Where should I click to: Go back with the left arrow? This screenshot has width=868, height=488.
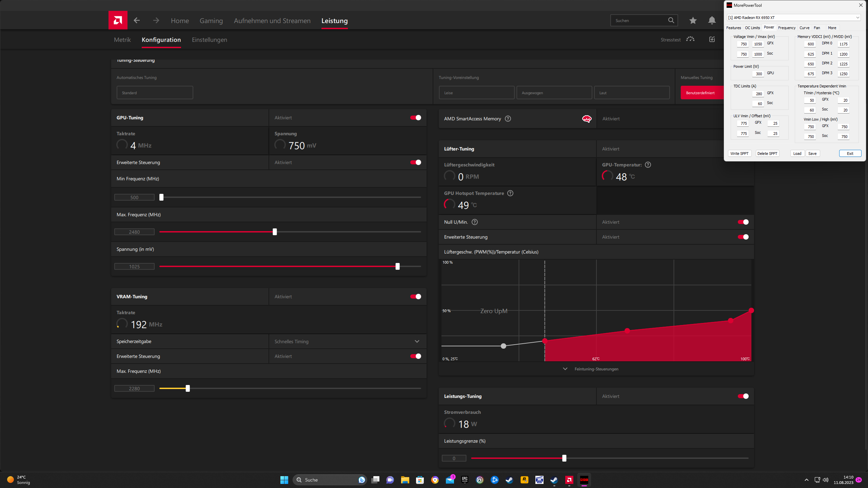(x=137, y=20)
